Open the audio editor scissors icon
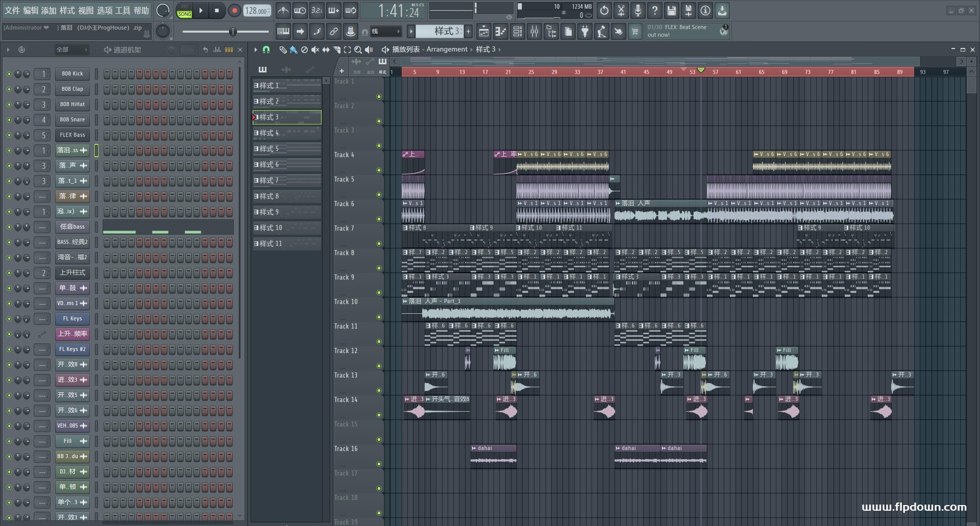The image size is (980, 526). [x=621, y=10]
